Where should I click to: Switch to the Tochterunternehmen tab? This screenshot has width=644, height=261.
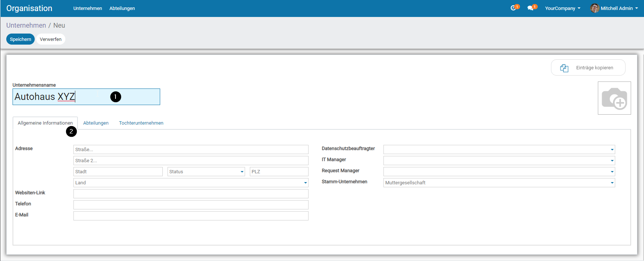[141, 123]
